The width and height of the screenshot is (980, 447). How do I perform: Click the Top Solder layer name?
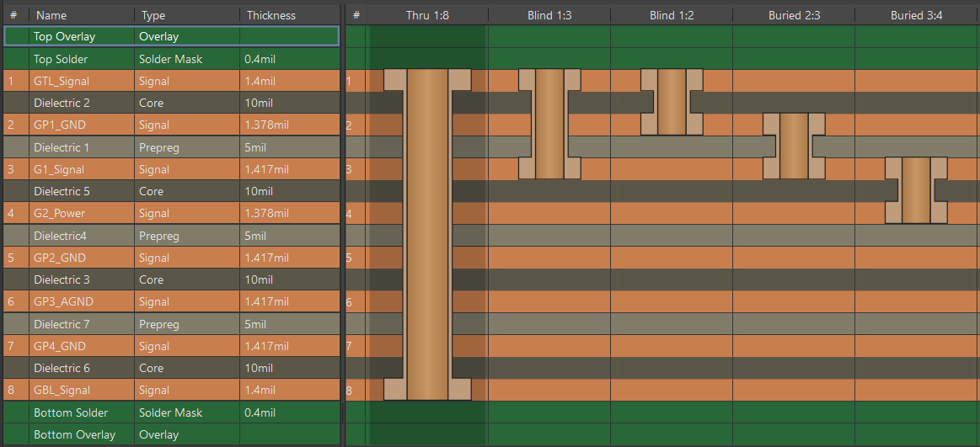(61, 59)
